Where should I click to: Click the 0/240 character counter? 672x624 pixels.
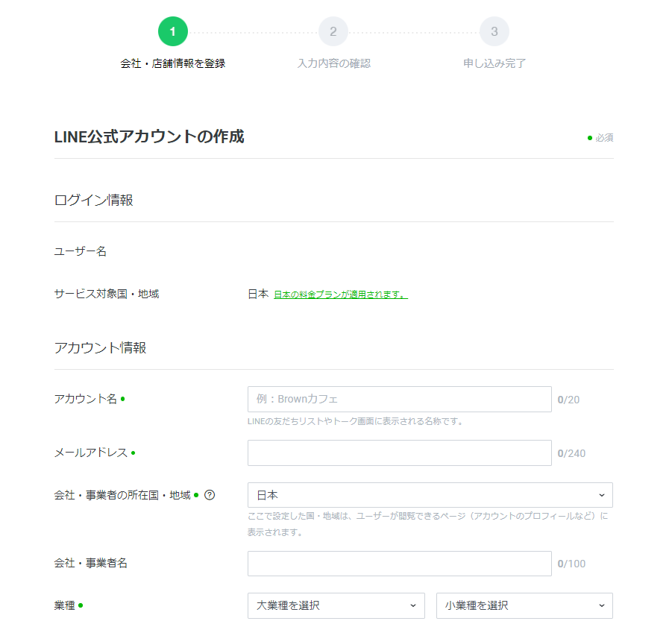click(571, 453)
